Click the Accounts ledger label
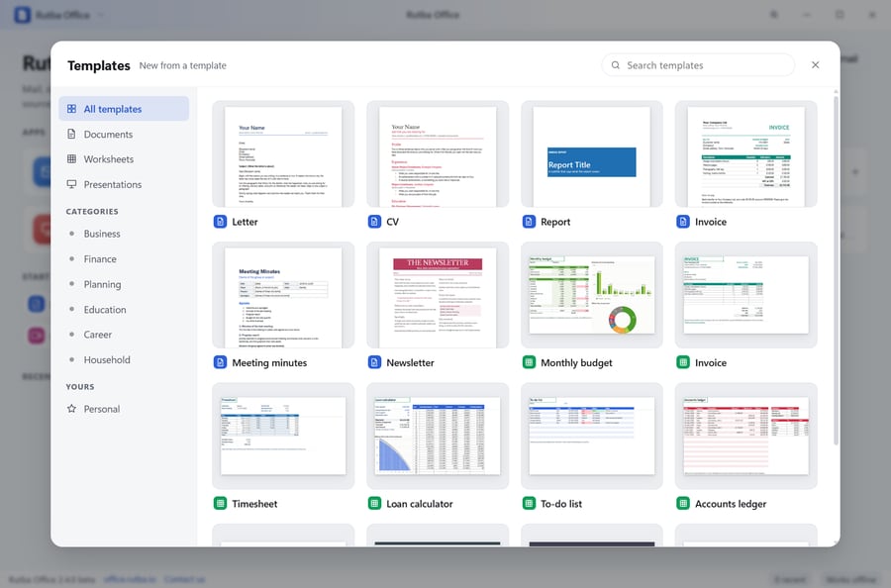891x588 pixels. tap(731, 504)
